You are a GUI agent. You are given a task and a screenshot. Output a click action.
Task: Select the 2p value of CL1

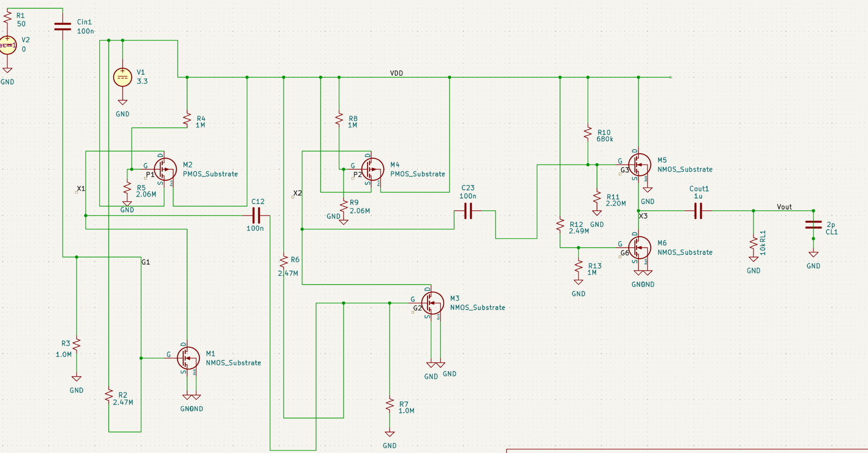831,225
